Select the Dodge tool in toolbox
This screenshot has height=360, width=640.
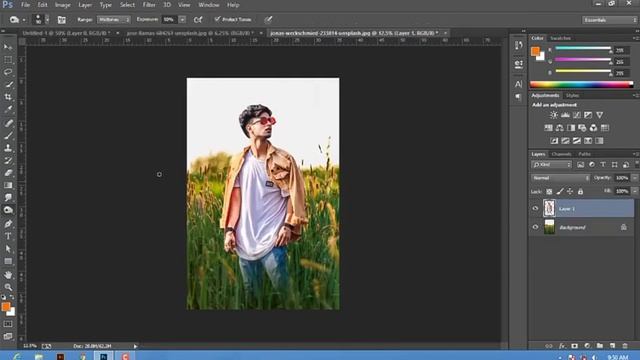click(8, 210)
